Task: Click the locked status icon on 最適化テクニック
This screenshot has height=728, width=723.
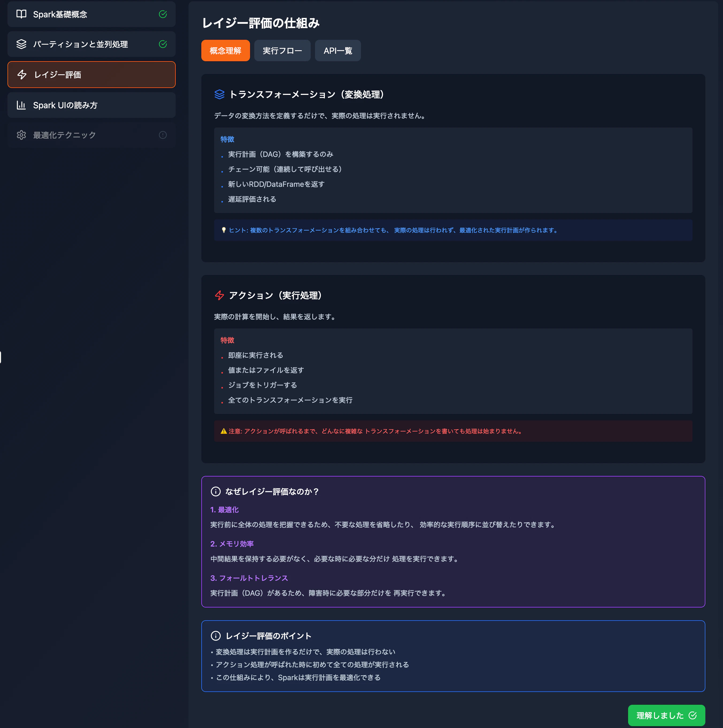Action: pyautogui.click(x=163, y=135)
